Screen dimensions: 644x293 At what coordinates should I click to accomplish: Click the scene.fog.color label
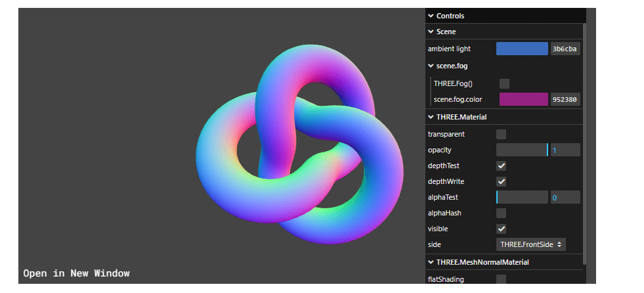pyautogui.click(x=458, y=99)
